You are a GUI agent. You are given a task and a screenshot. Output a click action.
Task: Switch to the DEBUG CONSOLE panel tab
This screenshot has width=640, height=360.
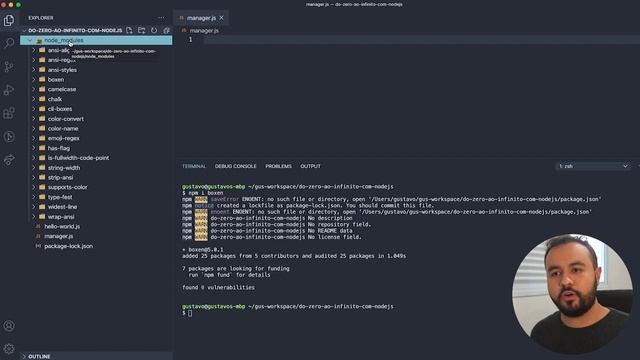(236, 166)
